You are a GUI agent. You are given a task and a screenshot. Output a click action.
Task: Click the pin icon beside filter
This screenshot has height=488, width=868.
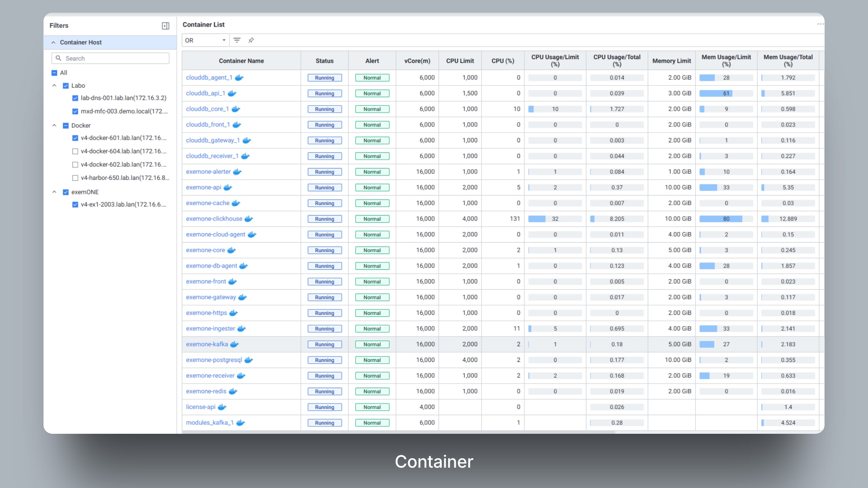click(251, 40)
